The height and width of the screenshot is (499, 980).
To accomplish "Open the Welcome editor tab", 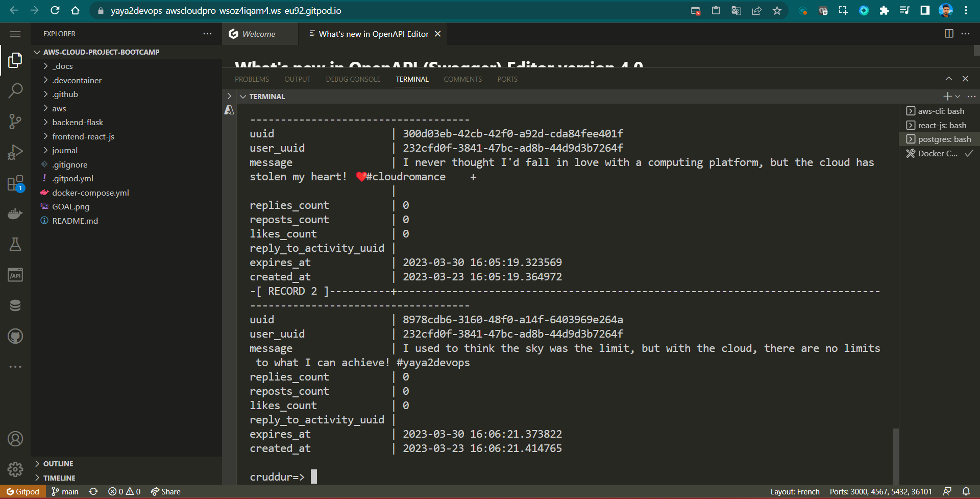I will (x=259, y=34).
